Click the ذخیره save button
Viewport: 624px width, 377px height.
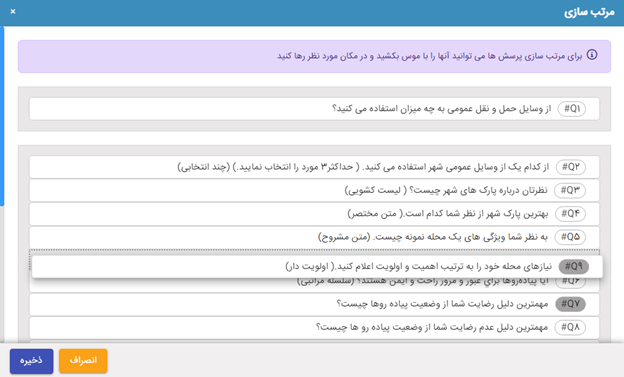pos(31,361)
